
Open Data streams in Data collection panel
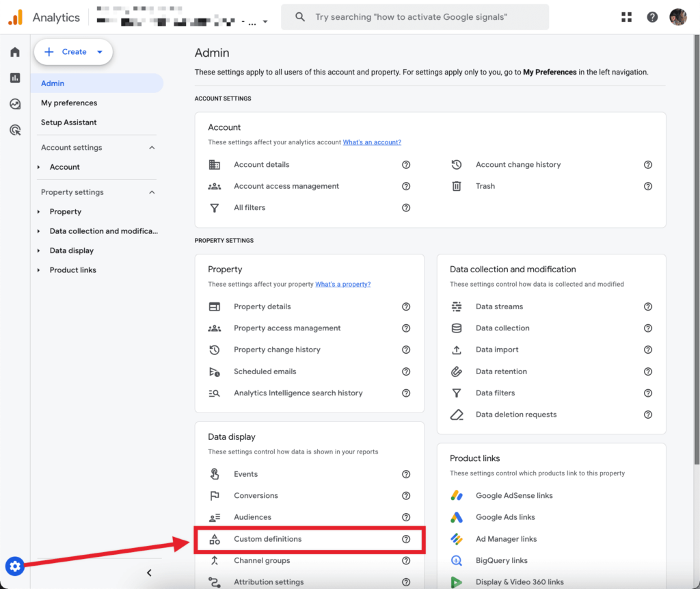tap(498, 306)
